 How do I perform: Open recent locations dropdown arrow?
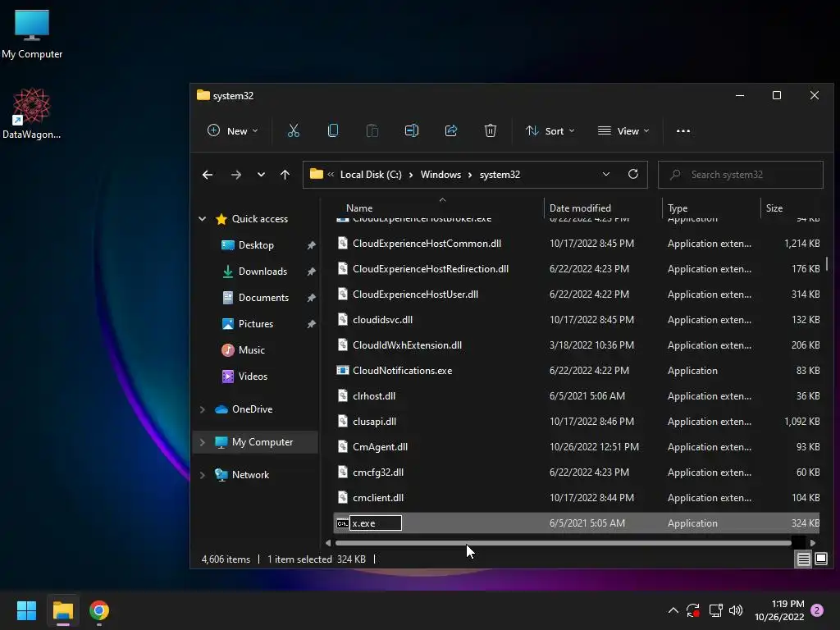261,175
